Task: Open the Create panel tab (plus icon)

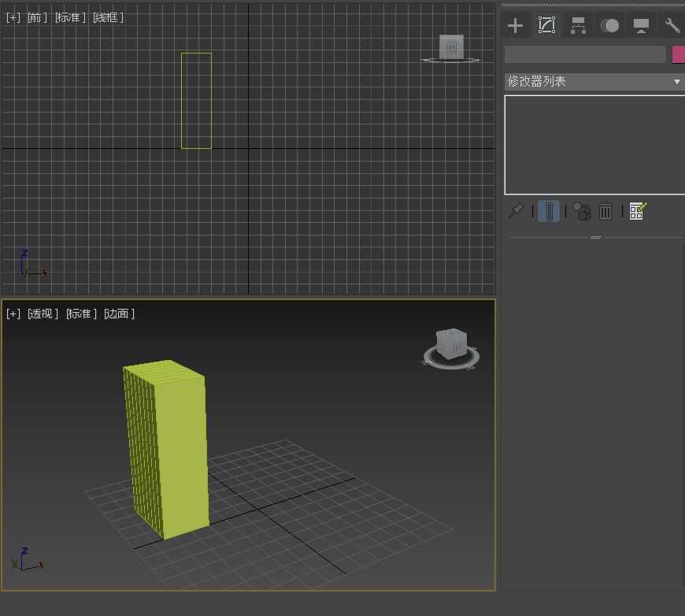Action: [x=515, y=26]
